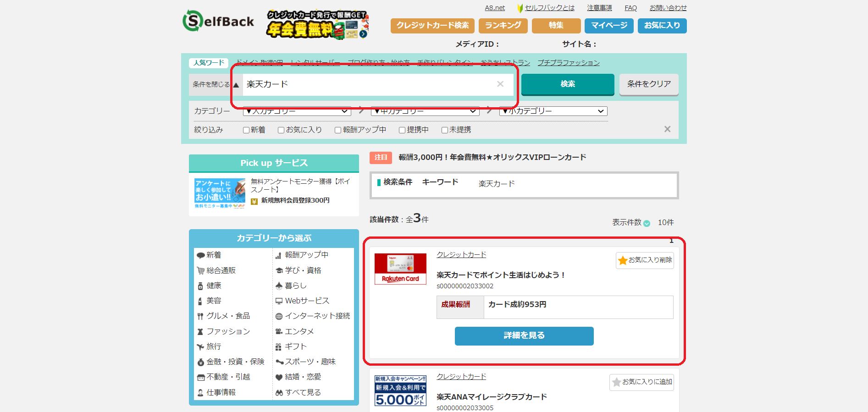This screenshot has height=412, width=868.
Task: Check the 未提携 filter checkbox
Action: 445,130
